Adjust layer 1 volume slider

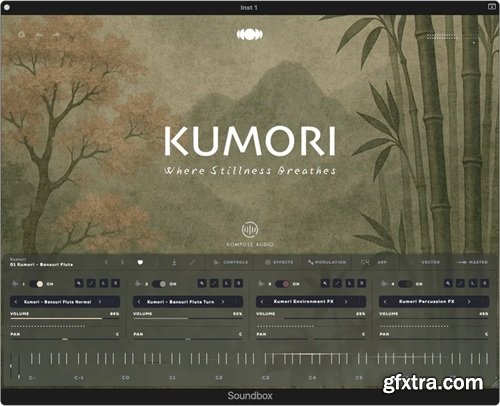(x=65, y=319)
